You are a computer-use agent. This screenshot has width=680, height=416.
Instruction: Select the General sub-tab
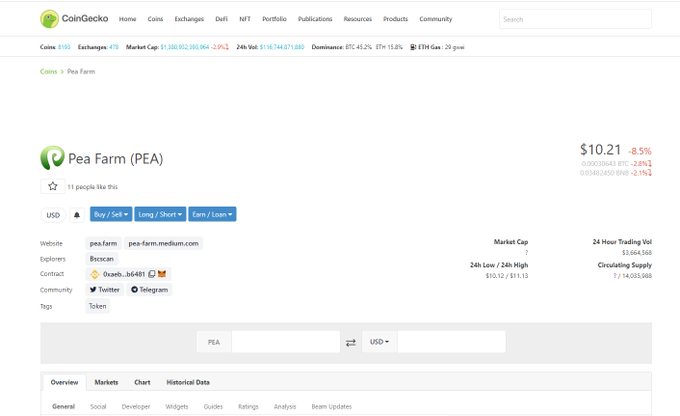(x=63, y=407)
